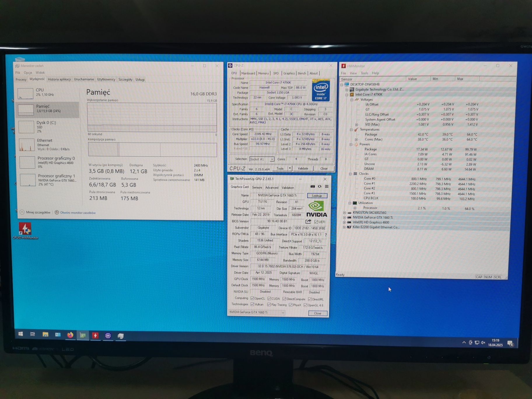Click the BIOS export arrow icon in GPU-Z
Viewport: 532px width, 399px height.
308,222
